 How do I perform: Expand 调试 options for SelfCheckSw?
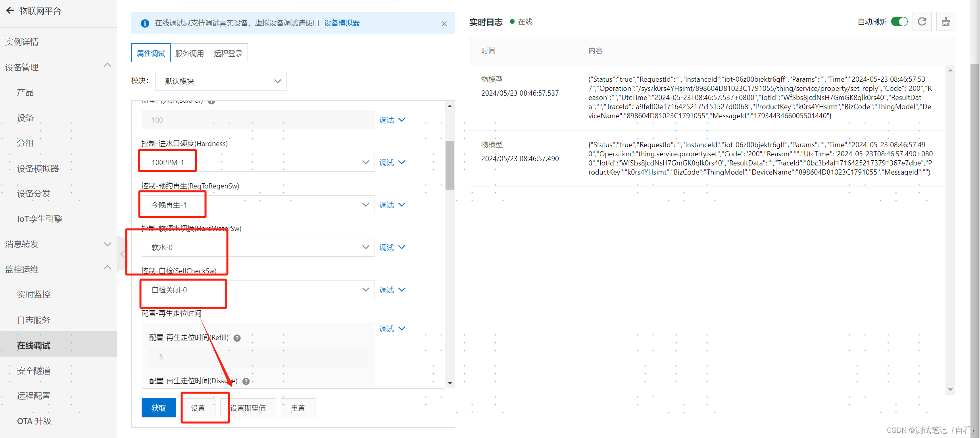pos(392,290)
